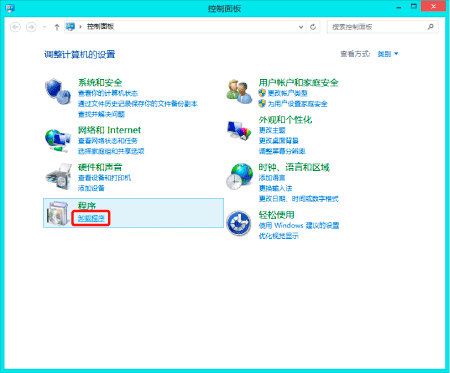Open the User Accounts people icon
450x373 pixels.
pyautogui.click(x=239, y=92)
